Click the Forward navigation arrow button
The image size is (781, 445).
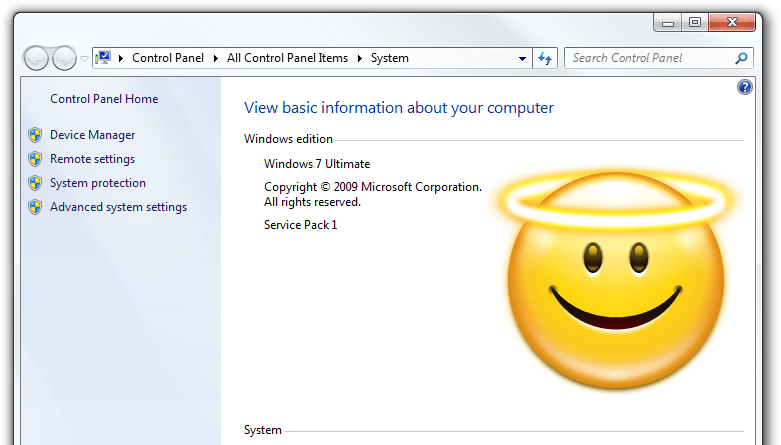(x=64, y=58)
